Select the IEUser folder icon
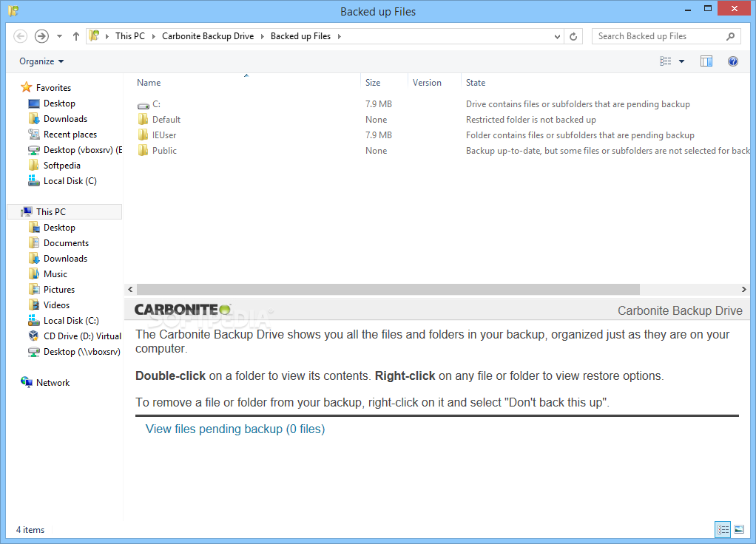 tap(144, 135)
